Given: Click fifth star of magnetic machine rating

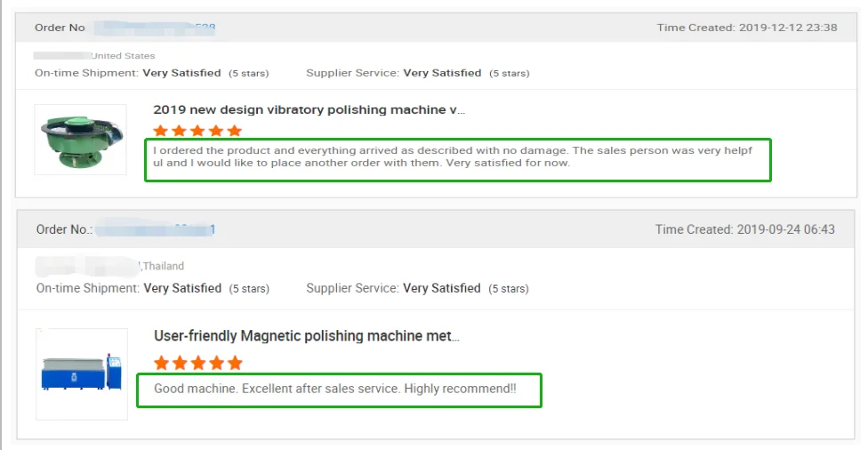Looking at the screenshot, I should 235,363.
